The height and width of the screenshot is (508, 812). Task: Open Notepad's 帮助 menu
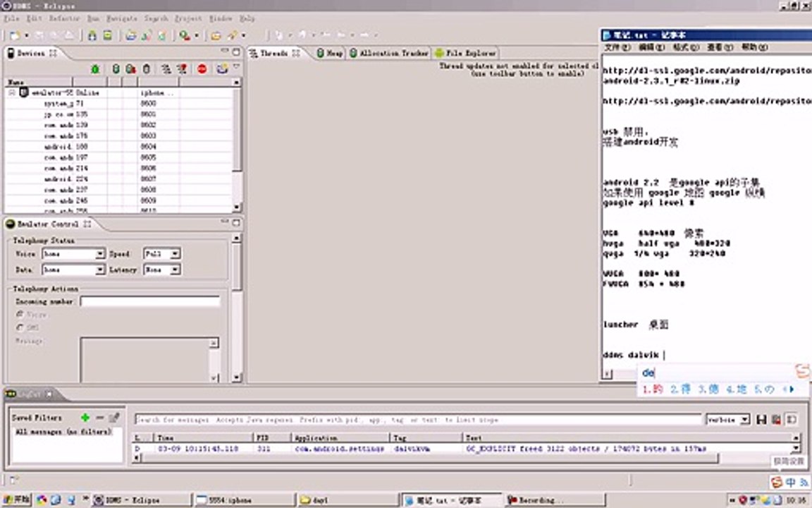tap(754, 47)
